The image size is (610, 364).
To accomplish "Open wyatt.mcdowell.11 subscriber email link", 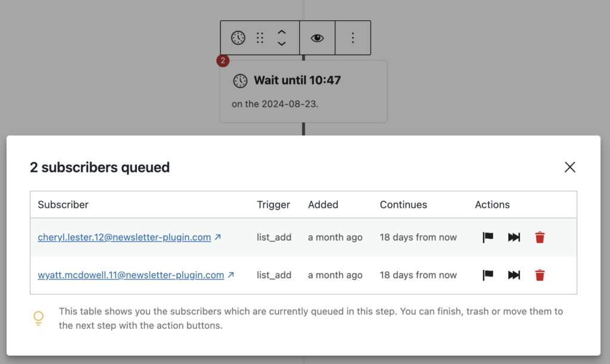I will click(x=130, y=275).
